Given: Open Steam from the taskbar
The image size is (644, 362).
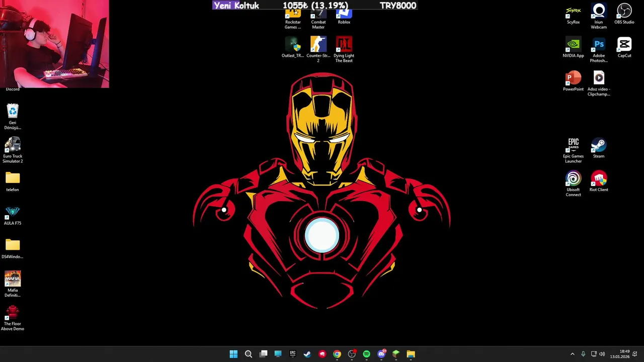Looking at the screenshot, I should tap(307, 354).
